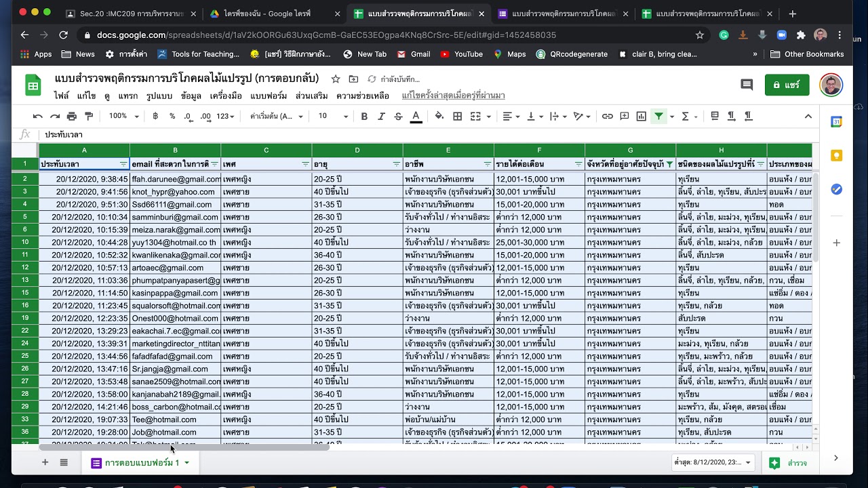
Task: Open filter for อายุ column
Action: coord(396,164)
